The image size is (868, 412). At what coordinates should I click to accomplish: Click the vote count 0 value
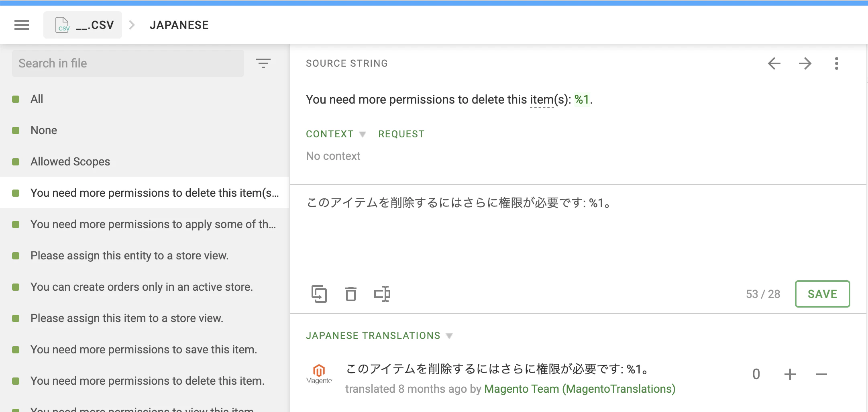[756, 374]
